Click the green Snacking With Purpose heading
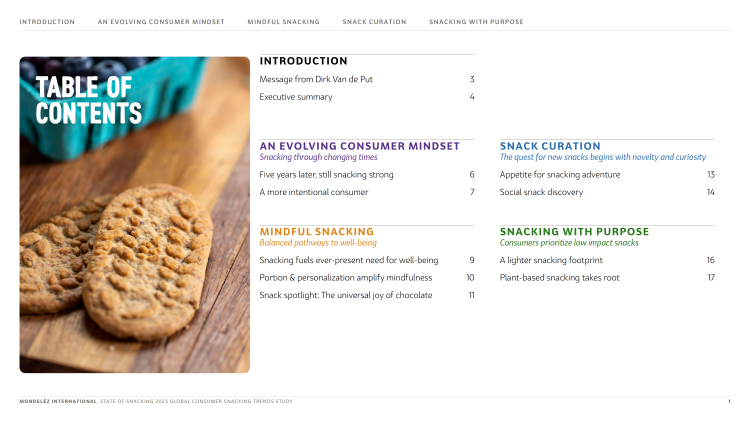This screenshot has height=422, width=750. tap(574, 231)
